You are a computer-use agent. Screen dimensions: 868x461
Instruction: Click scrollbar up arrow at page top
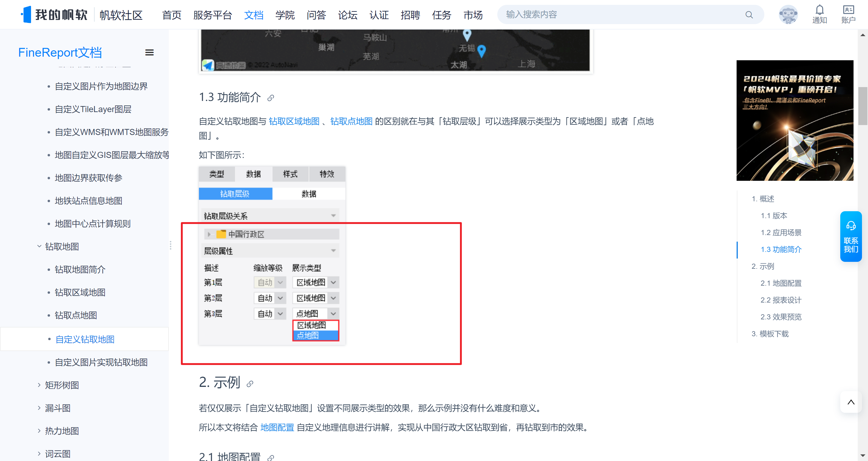coord(863,34)
